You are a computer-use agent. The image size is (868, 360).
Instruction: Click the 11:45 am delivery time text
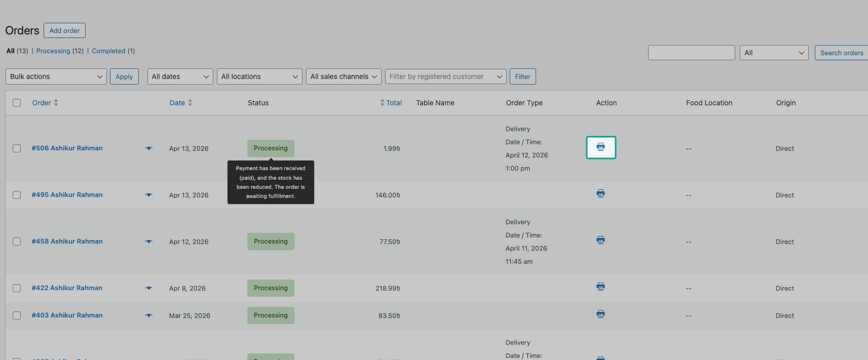tap(519, 261)
